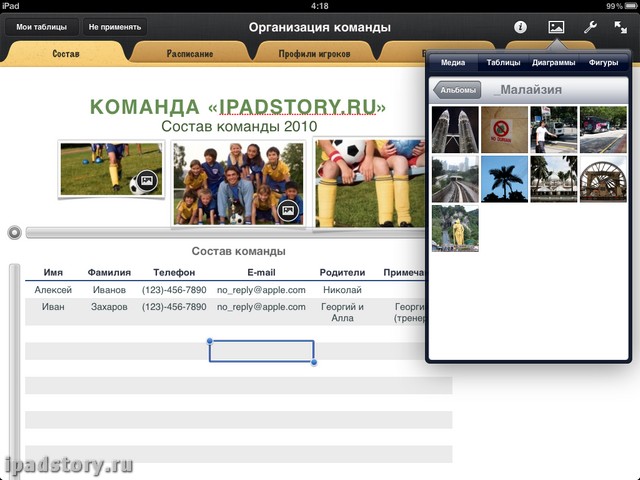The image size is (640, 480).
Task: Choose the monorail tracks photo
Action: [455, 179]
